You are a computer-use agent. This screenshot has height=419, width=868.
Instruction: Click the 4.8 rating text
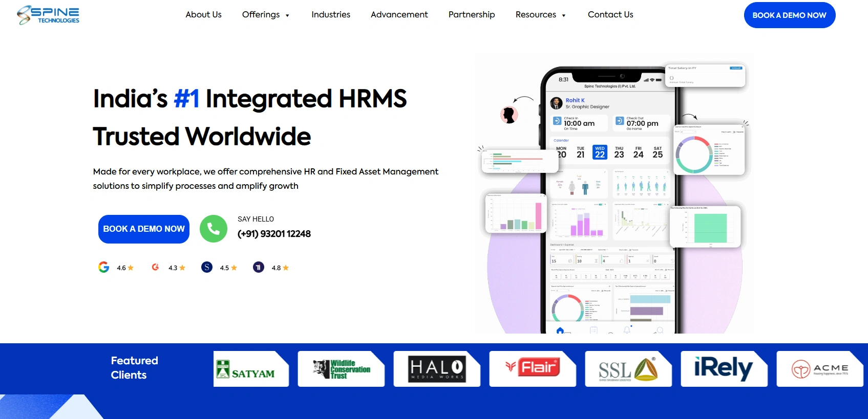276,268
